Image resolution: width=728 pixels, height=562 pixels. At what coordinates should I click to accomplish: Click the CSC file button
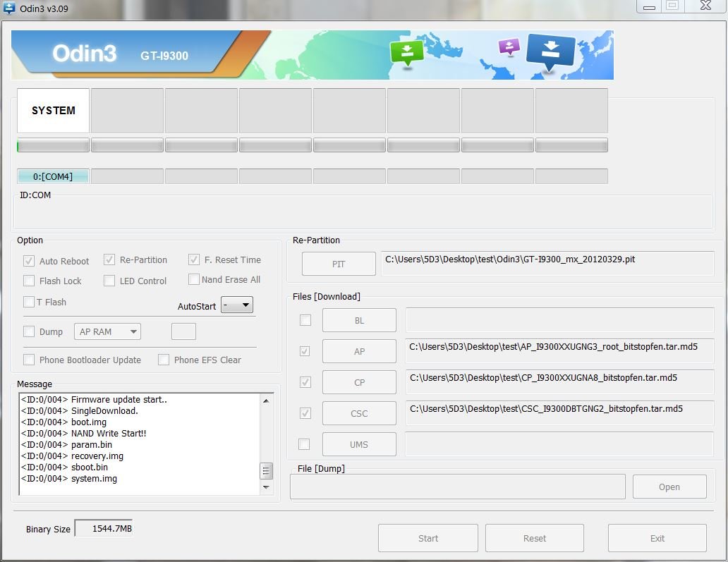tap(359, 413)
